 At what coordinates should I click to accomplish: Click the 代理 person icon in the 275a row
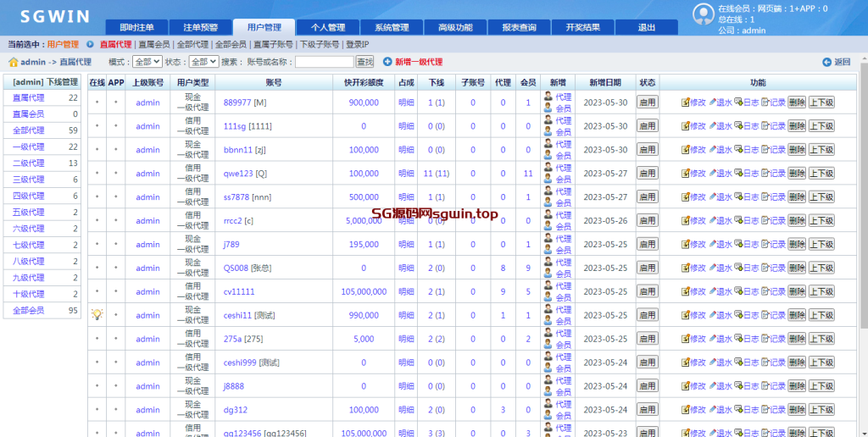548,333
